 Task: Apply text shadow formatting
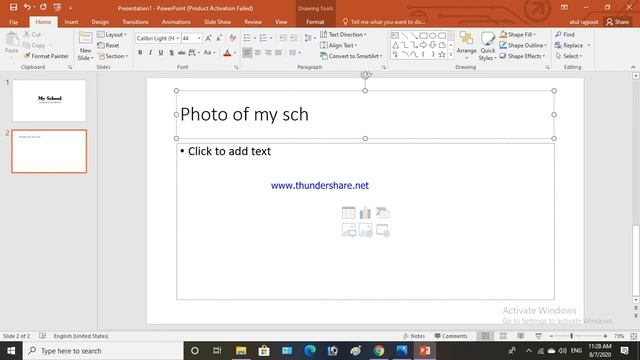[x=171, y=53]
